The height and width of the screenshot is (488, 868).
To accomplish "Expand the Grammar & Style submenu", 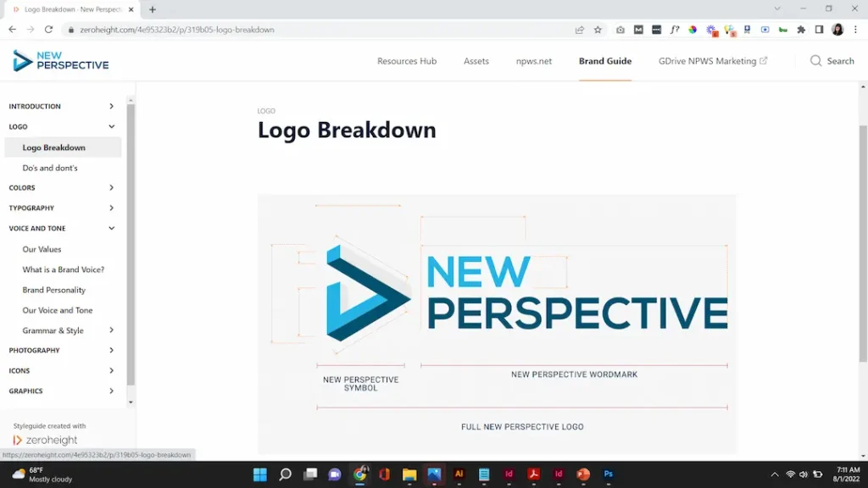I will [x=111, y=330].
